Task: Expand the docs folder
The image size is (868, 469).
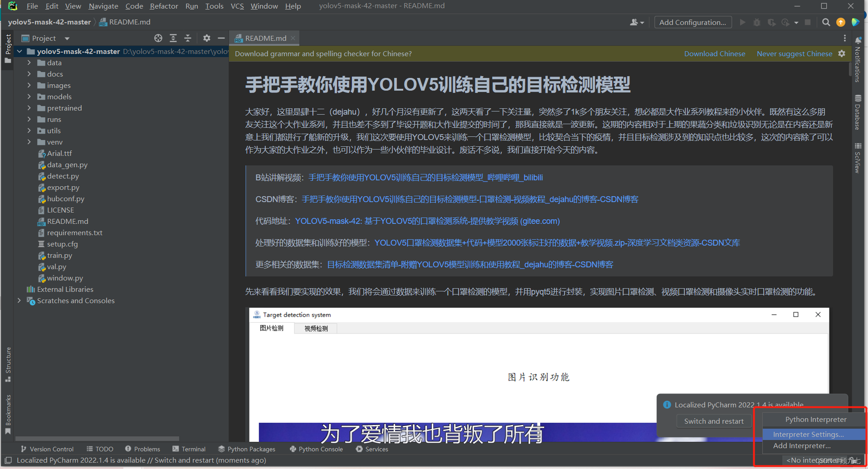Action: pyautogui.click(x=29, y=74)
